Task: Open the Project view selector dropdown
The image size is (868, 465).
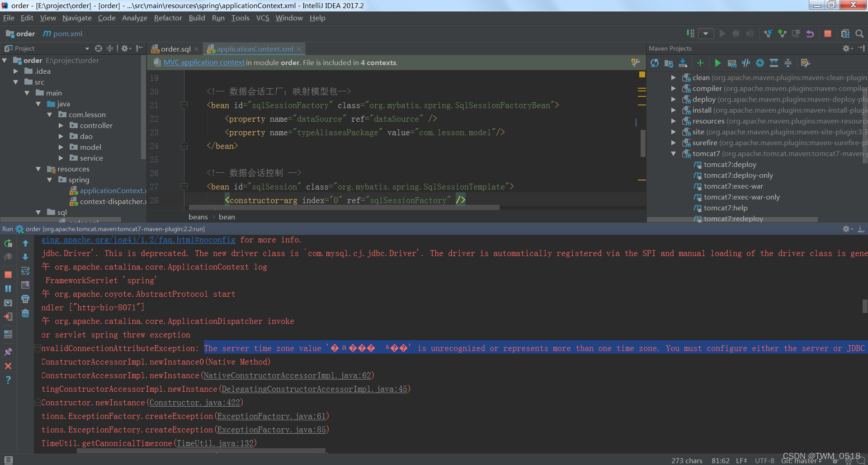Action: (87, 48)
